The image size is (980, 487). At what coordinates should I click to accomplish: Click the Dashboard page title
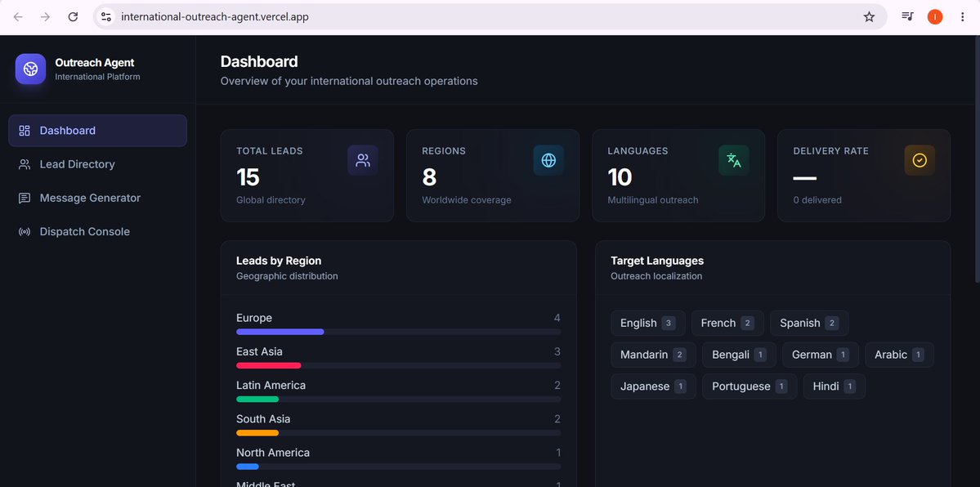coord(259,62)
